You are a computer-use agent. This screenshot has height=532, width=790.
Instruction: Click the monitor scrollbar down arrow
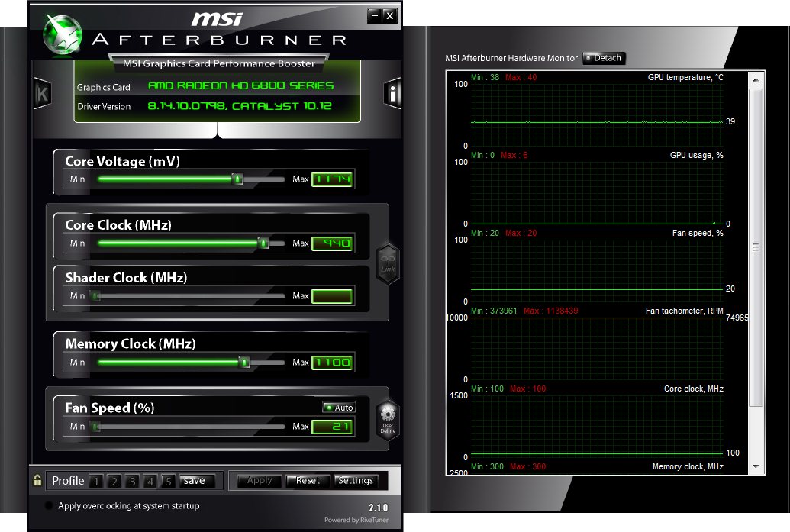(756, 466)
